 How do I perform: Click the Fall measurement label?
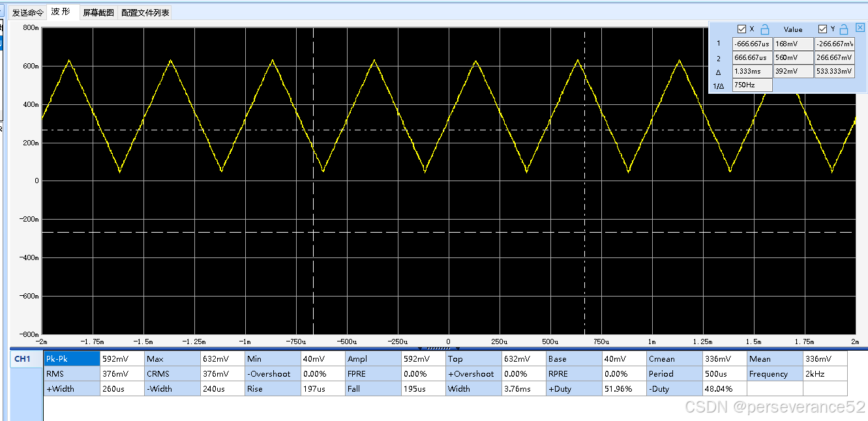click(374, 389)
